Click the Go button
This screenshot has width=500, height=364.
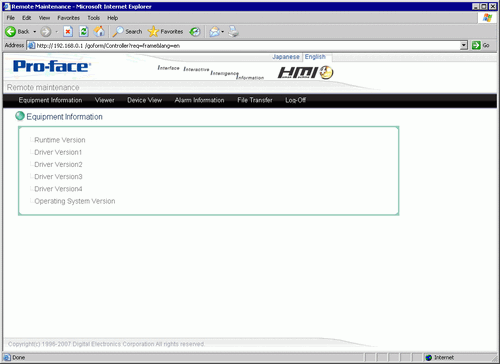click(481, 45)
